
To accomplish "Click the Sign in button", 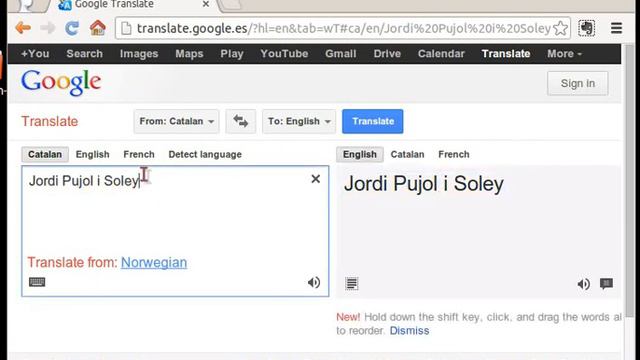I will pyautogui.click(x=578, y=83).
